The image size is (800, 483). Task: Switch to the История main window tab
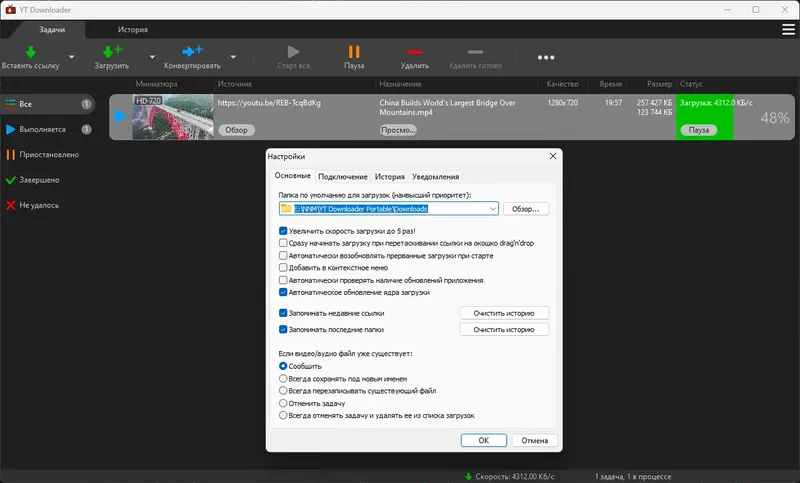point(133,30)
